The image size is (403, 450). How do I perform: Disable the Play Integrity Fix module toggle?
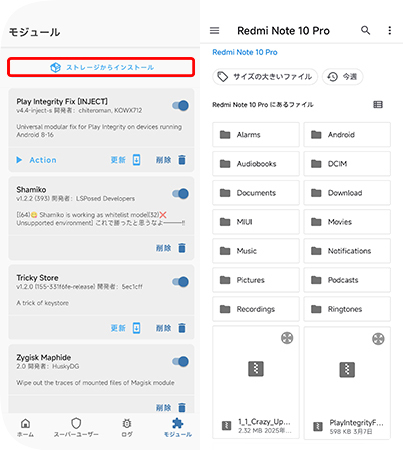point(180,106)
